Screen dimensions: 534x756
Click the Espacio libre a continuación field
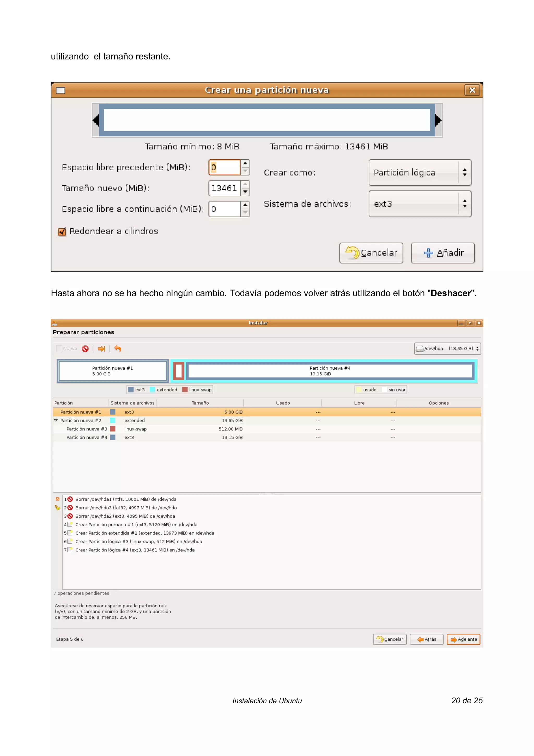(x=224, y=209)
